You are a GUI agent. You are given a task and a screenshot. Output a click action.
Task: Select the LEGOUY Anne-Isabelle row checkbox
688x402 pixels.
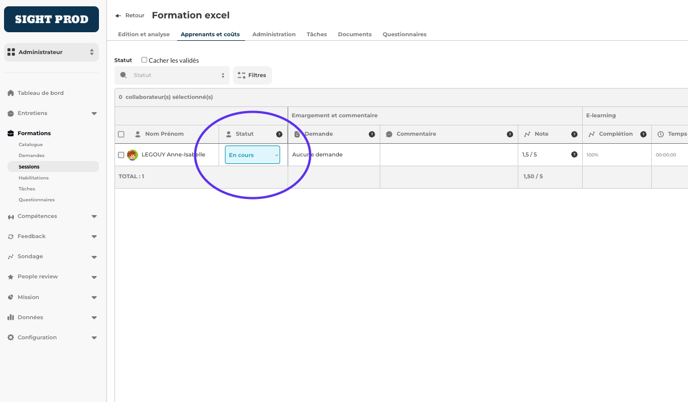[x=122, y=155]
